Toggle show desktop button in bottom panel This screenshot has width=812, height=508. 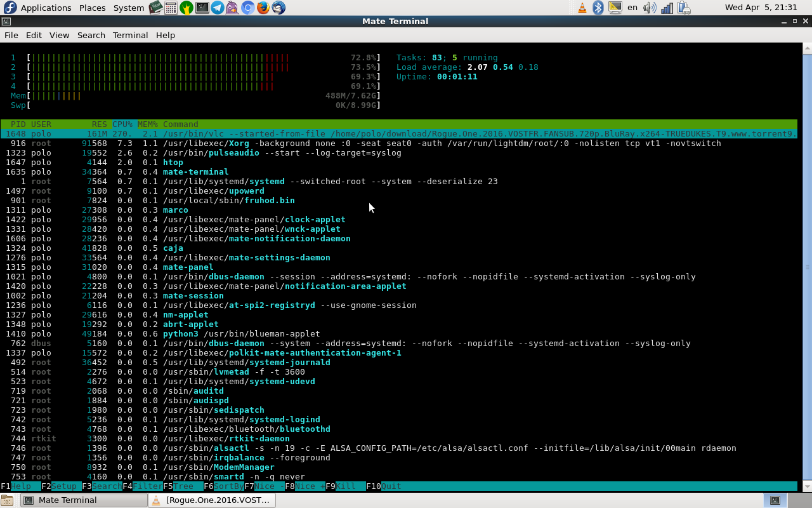[x=7, y=500]
